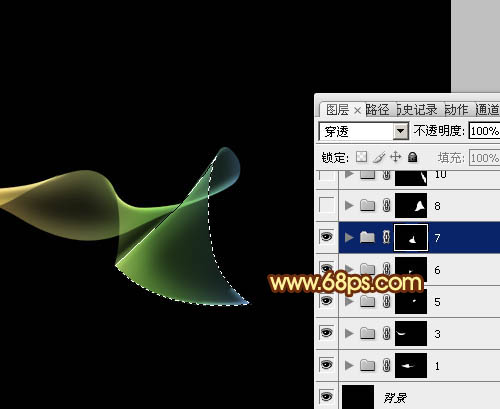Select layer group named 5
The height and width of the screenshot is (409, 500).
pyautogui.click(x=437, y=302)
